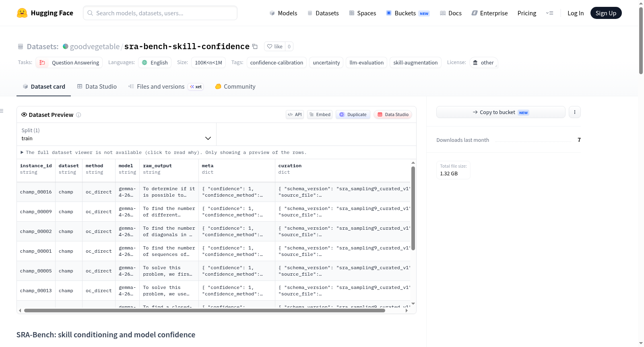Click the preview table horizontal scrollbar
644x347 pixels.
pos(204,310)
